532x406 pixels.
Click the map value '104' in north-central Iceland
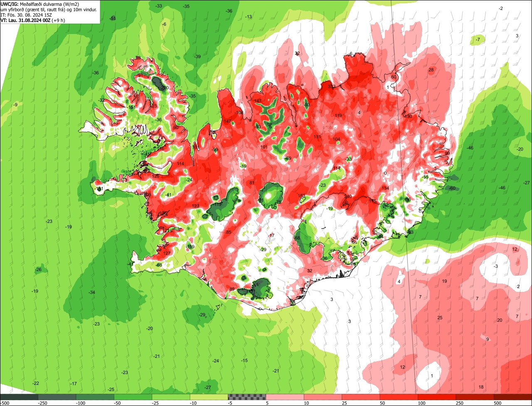(336, 139)
